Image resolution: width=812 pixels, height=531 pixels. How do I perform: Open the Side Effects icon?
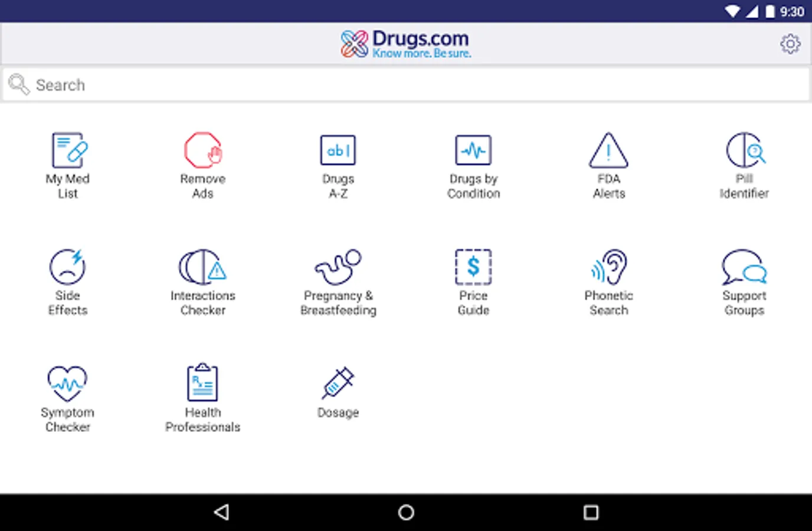68,267
